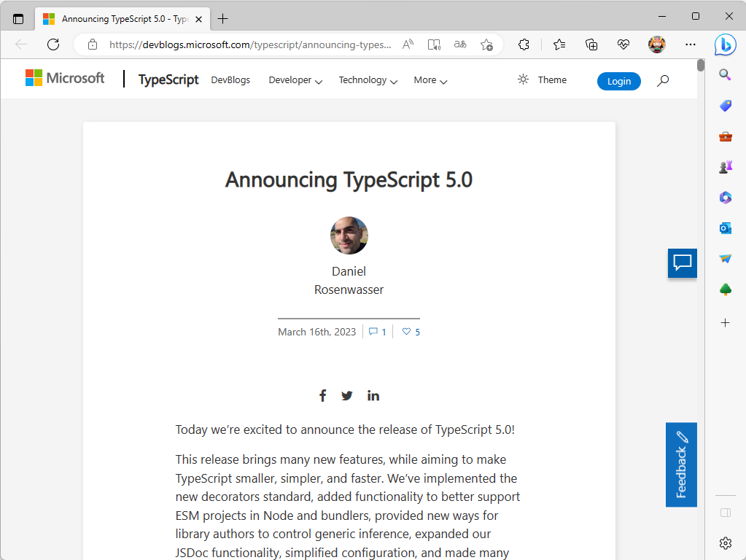Add this page to favorites star
This screenshot has height=560, width=746.
486,44
